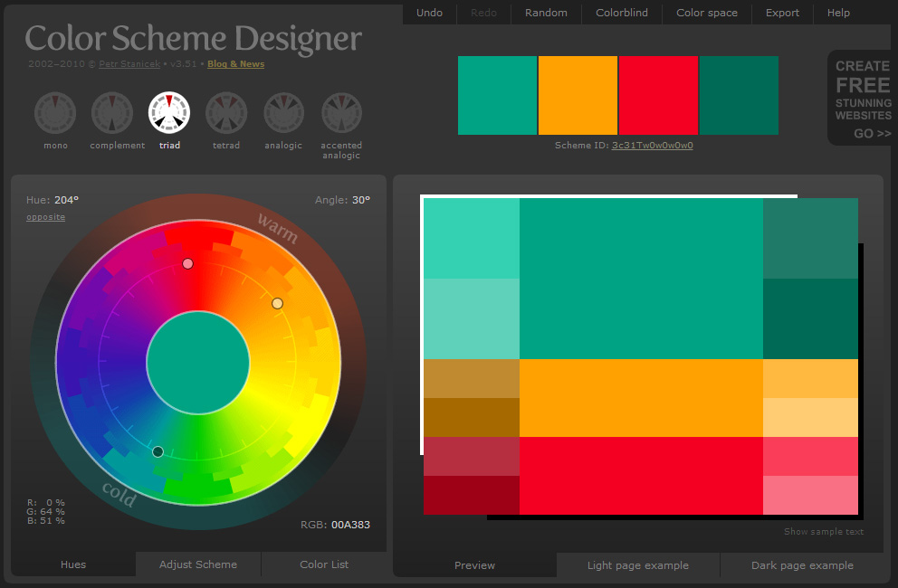Open the Export menu

pyautogui.click(x=782, y=13)
